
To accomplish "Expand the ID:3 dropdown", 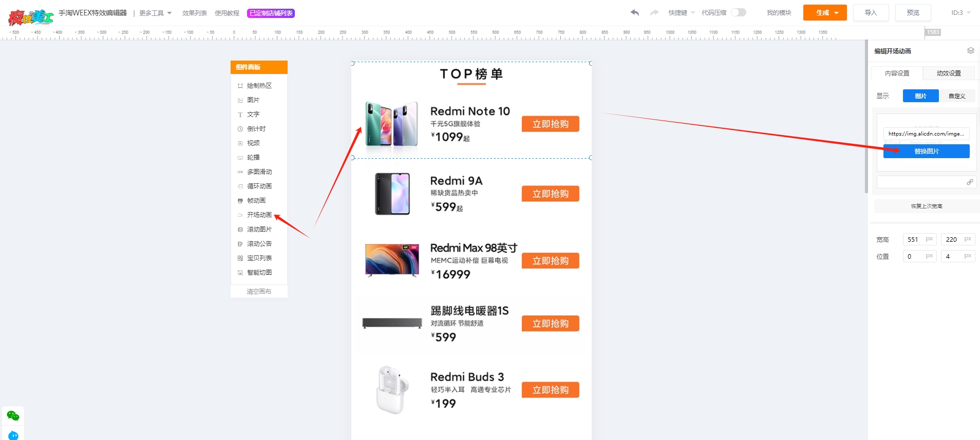I will (961, 13).
